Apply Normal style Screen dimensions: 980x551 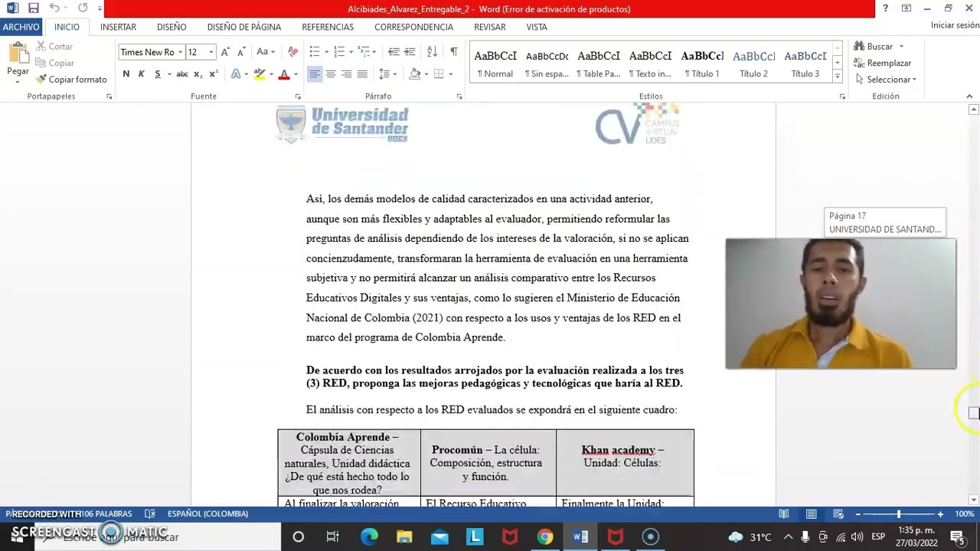[x=495, y=63]
